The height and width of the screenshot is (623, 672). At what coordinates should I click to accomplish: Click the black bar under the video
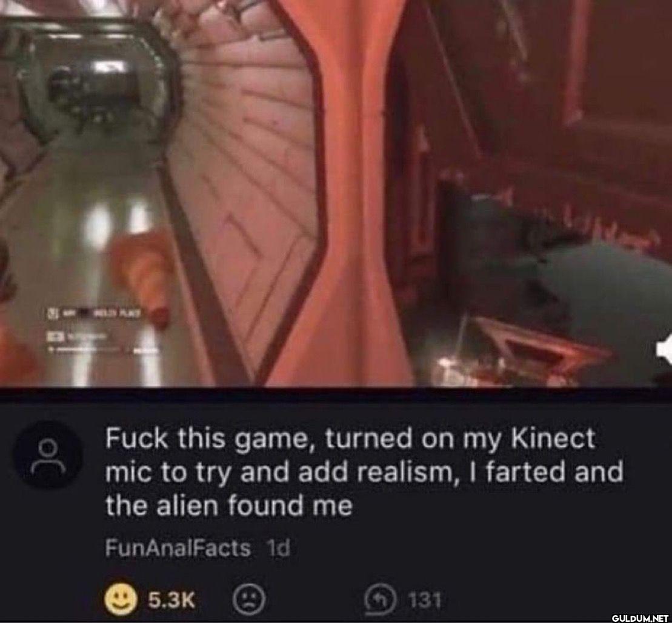point(336,395)
